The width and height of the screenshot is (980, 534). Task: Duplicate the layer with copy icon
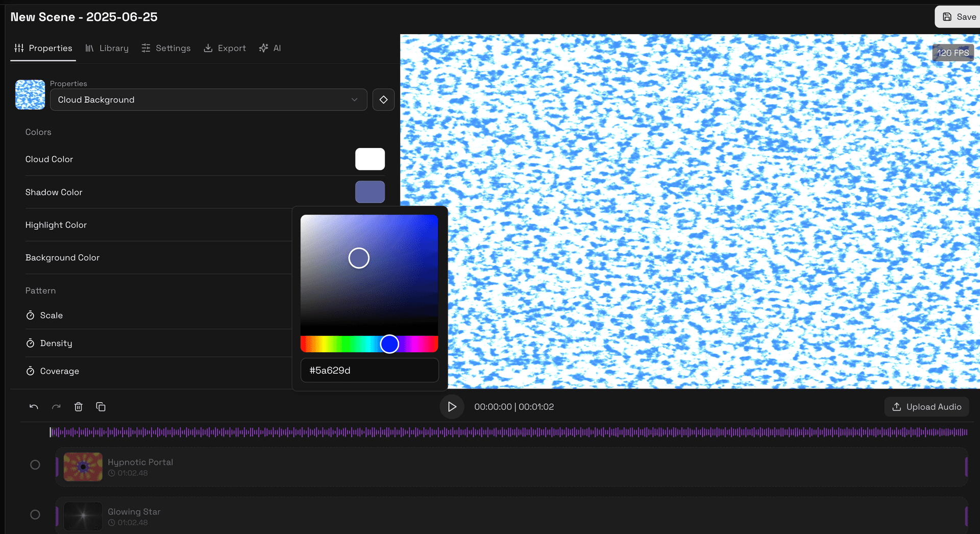(x=101, y=407)
